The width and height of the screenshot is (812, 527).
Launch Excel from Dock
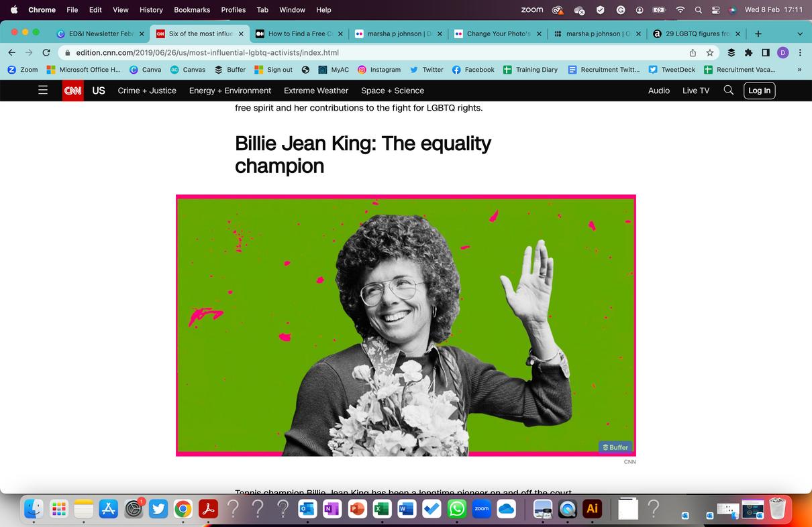382,509
